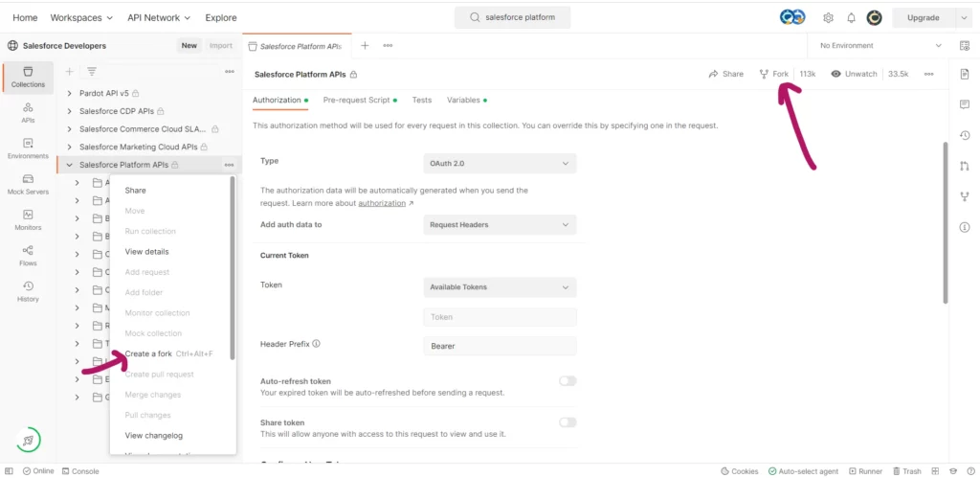Open the No Environment dropdown
Viewport: 980px width, 478px height.
879,45
